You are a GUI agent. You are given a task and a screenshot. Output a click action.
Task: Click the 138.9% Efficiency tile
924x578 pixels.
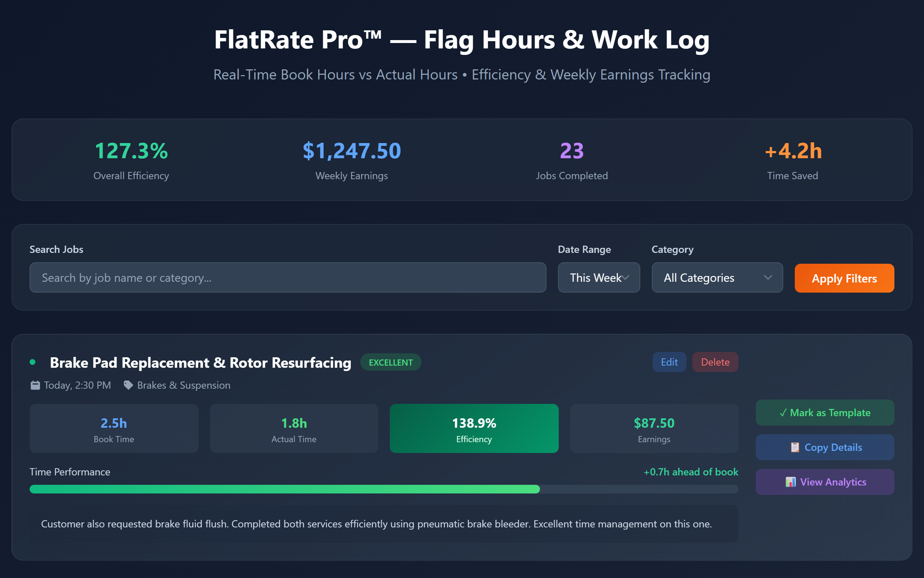(474, 428)
